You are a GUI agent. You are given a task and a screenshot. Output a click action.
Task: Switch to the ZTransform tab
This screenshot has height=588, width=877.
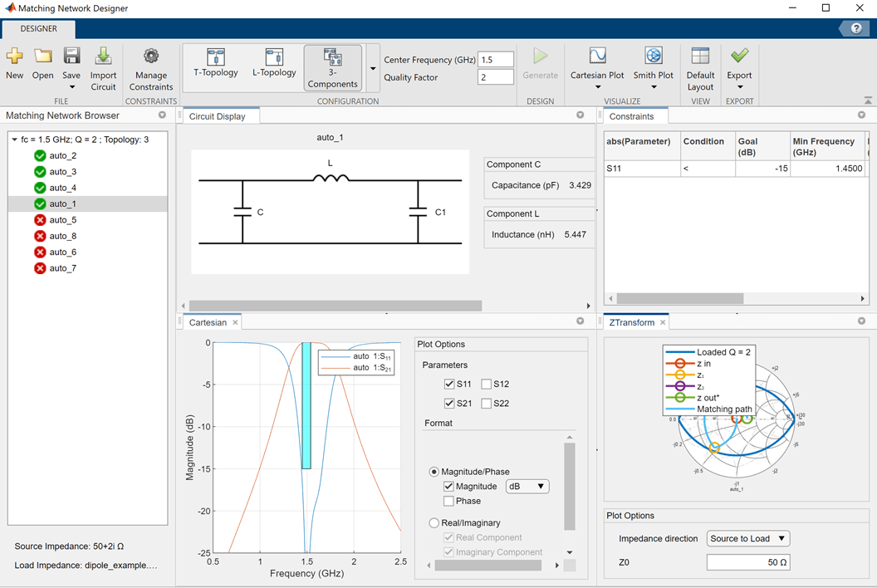click(x=631, y=322)
